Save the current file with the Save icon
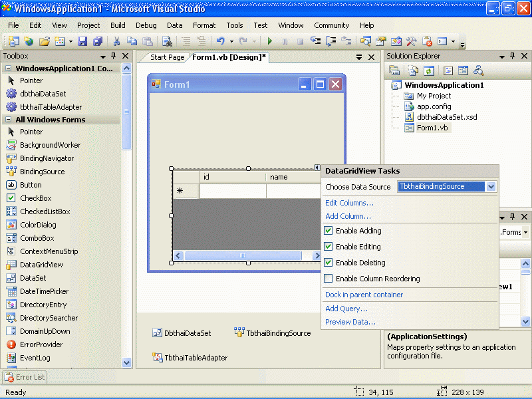Image resolution: width=532 pixels, height=399 pixels. point(82,41)
